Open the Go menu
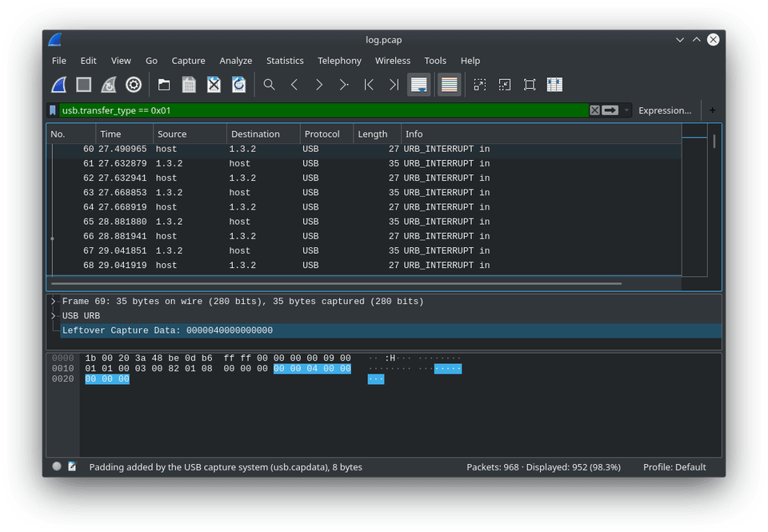Screen dimensions: 768x532 [151, 61]
